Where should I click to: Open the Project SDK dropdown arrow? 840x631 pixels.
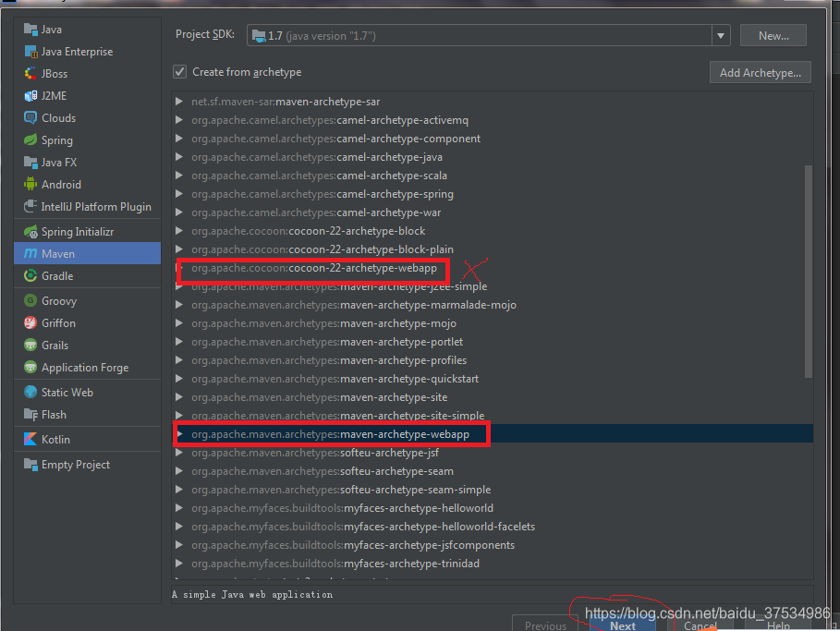point(721,36)
